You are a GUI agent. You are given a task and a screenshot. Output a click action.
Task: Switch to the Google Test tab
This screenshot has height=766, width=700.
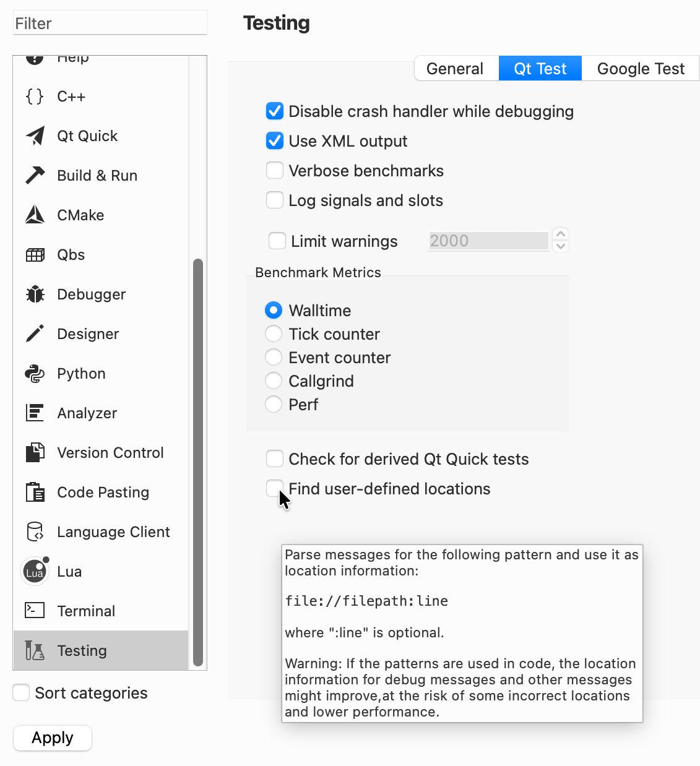[641, 69]
